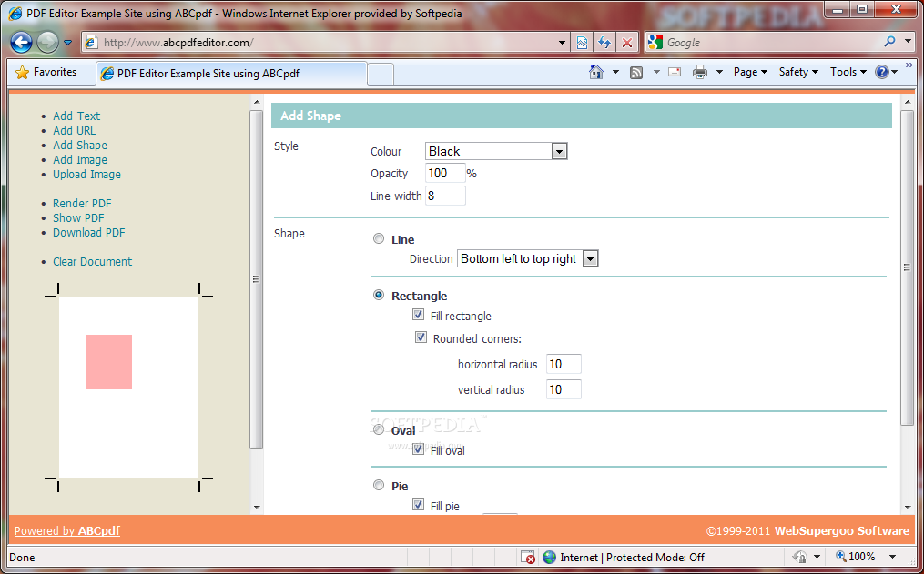Expand the command bar overflow chevron
Image resolution: width=924 pixels, height=574 pixels.
click(909, 65)
